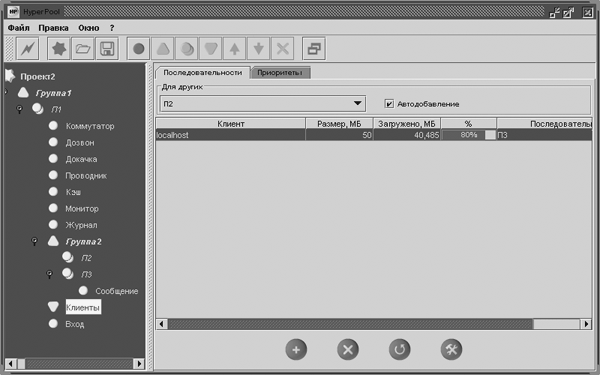Toggle the Автодобавление checkbox
Viewport: 600px width, 375px height.
click(x=389, y=104)
